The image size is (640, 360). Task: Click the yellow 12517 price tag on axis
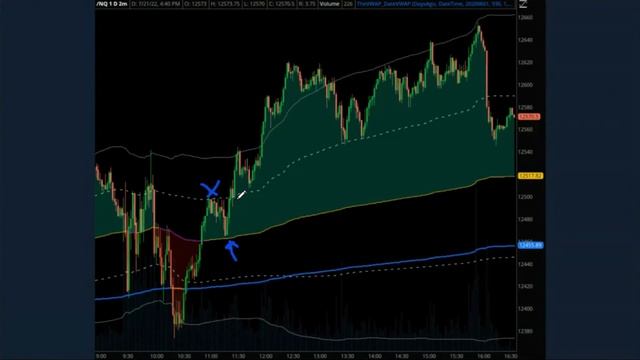coord(530,176)
